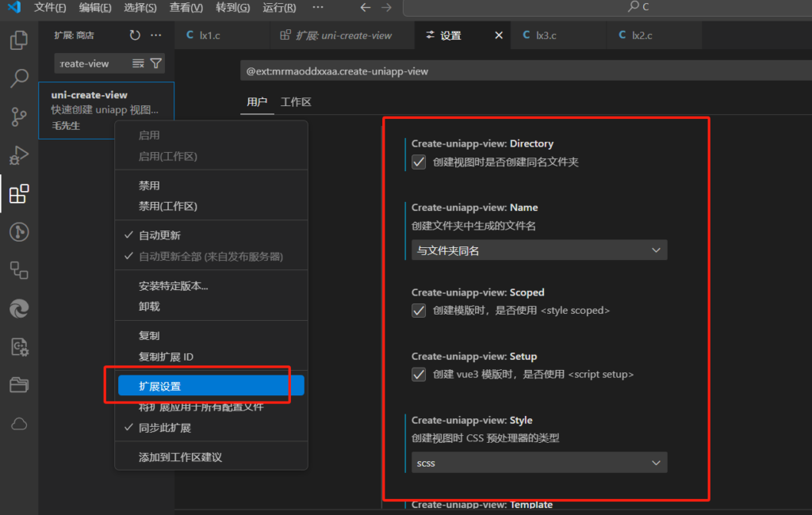This screenshot has width=812, height=515.
Task: Click the title bar command search box
Action: pos(607,7)
